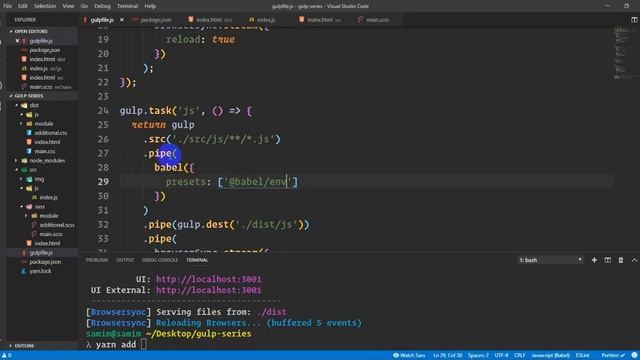Switch to the index.html dist editor tab

click(211, 20)
